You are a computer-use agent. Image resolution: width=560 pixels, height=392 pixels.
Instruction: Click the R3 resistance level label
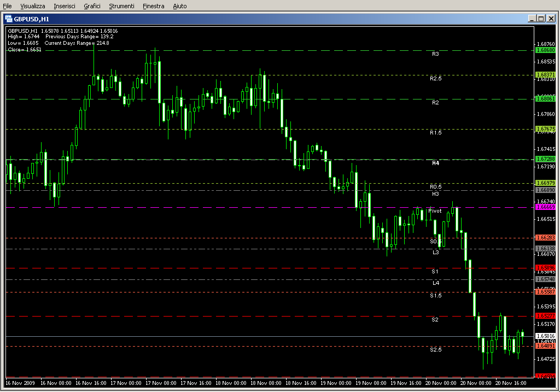tap(435, 54)
